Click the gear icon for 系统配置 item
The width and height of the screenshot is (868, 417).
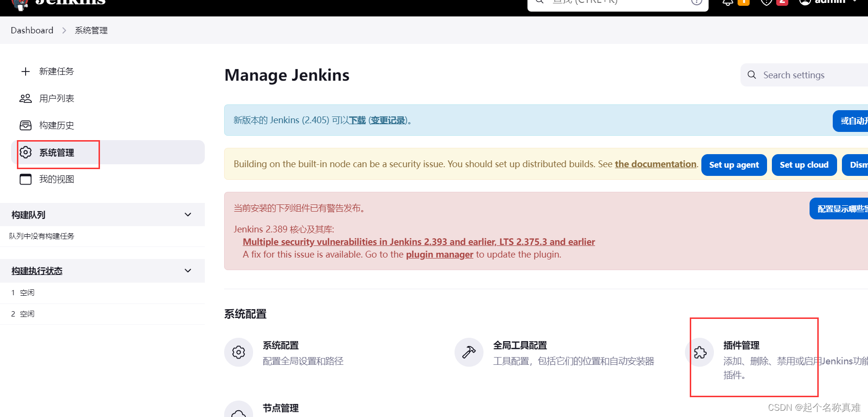(239, 352)
